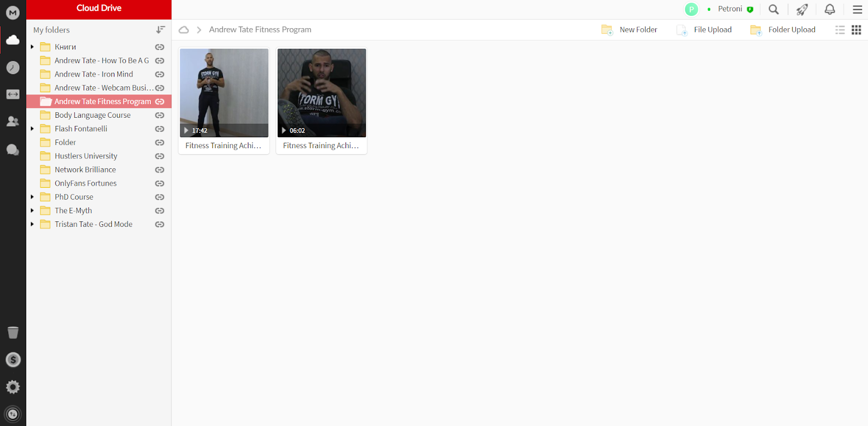Screen dimensions: 868x426
Task: Expand the PhD Course folder arrow
Action: click(x=33, y=197)
